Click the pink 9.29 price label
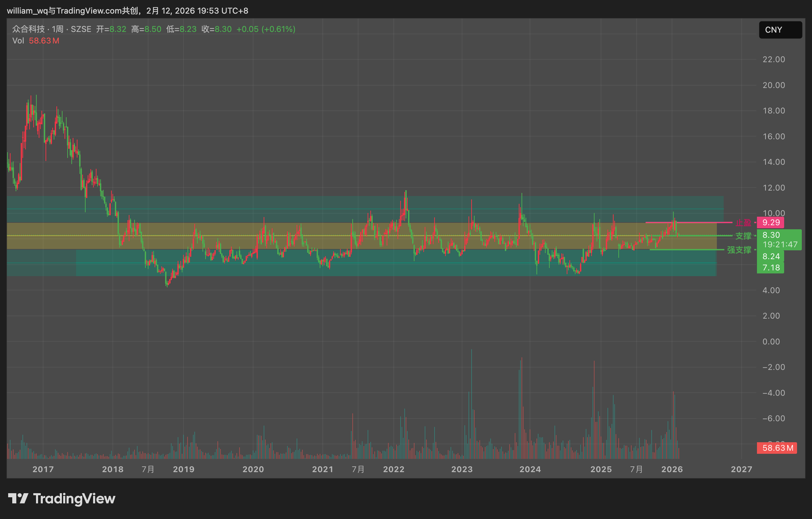Viewport: 812px width, 519px height. (771, 222)
